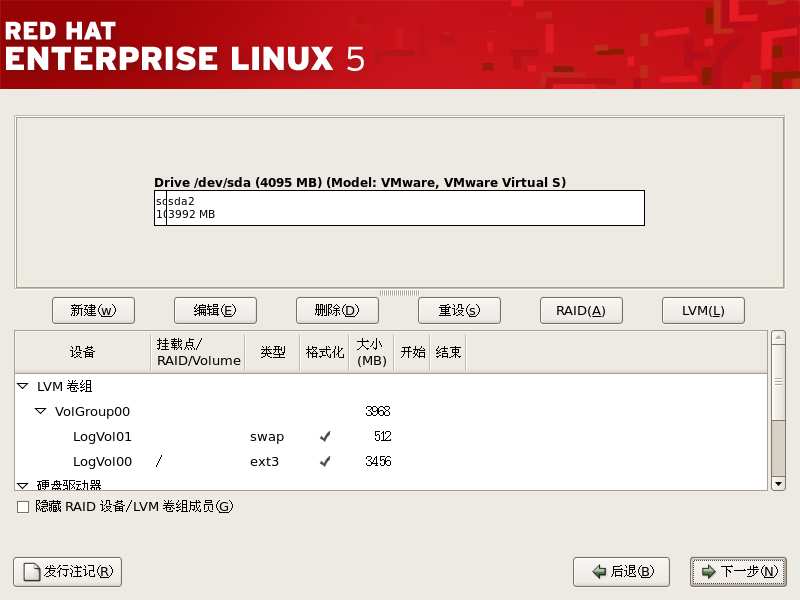Click the partition list scrollbar up arrow
The height and width of the screenshot is (600, 800).
[778, 338]
